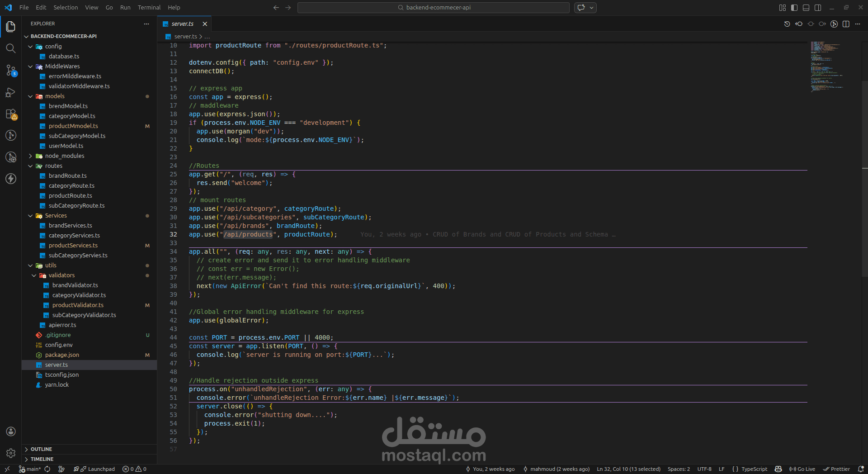Viewport: 868px width, 474px height.
Task: Collapse the config folder
Action: coord(90,47)
